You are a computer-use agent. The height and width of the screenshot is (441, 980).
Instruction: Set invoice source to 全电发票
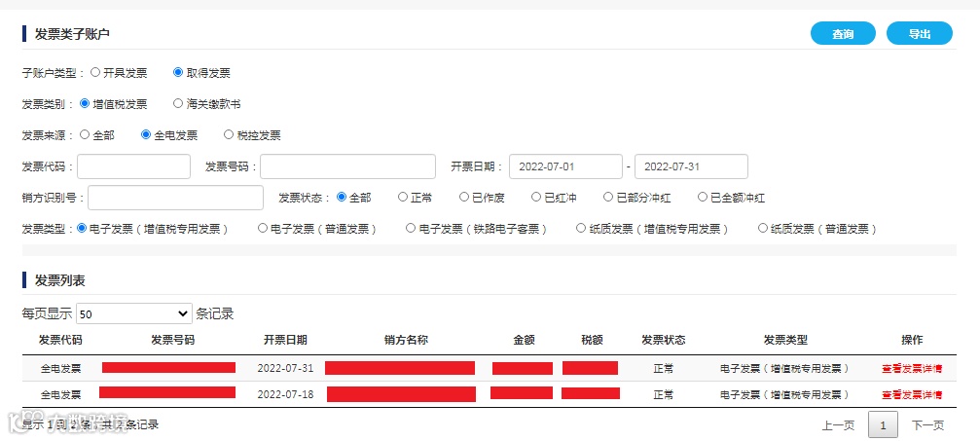[x=146, y=134]
